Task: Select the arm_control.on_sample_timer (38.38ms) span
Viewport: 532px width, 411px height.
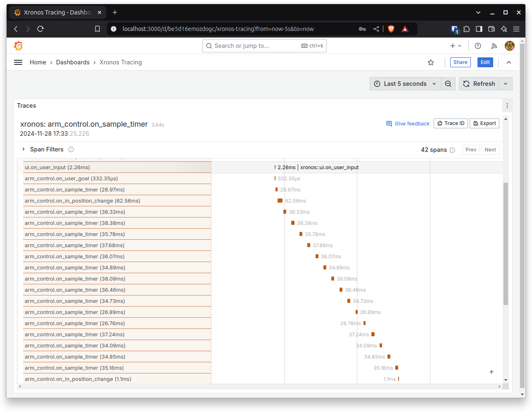Action: coord(117,223)
